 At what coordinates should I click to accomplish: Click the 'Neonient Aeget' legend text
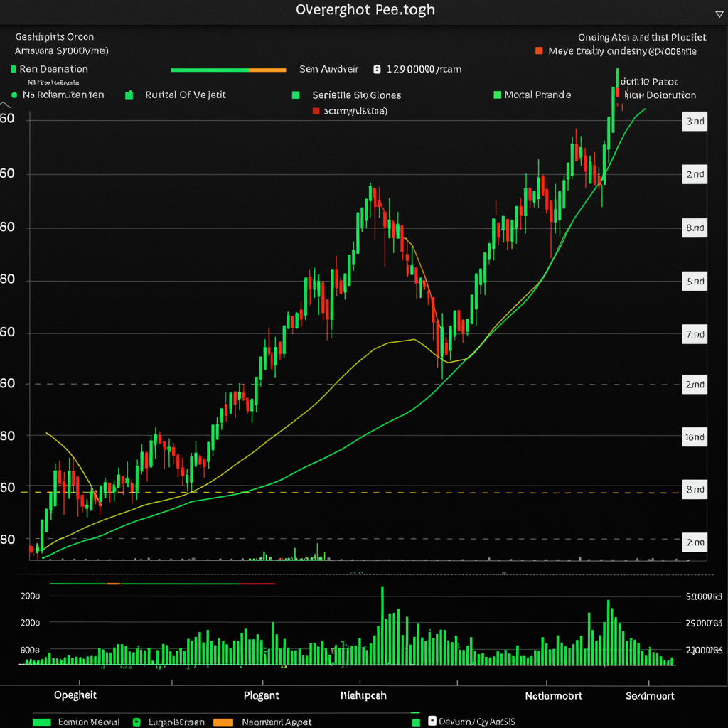point(277,722)
